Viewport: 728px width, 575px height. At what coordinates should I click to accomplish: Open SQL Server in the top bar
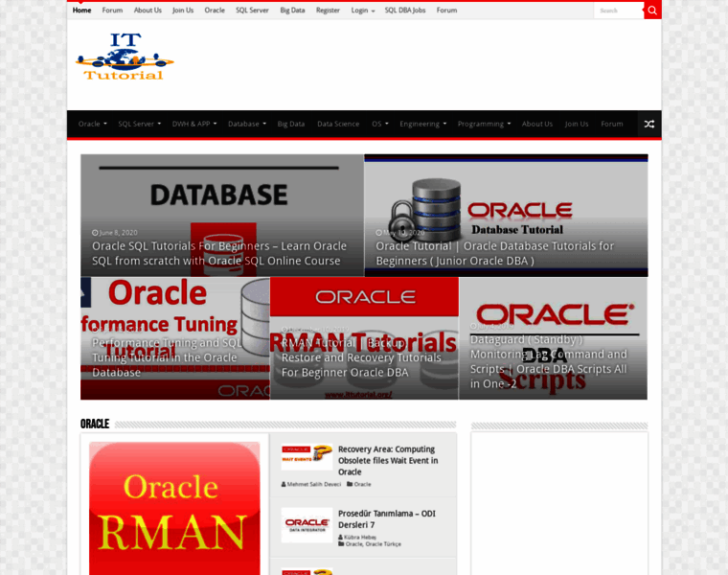[x=252, y=11]
